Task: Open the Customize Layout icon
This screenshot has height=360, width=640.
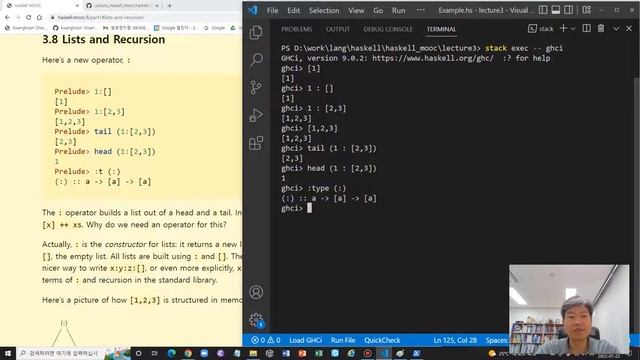Action: (x=587, y=10)
